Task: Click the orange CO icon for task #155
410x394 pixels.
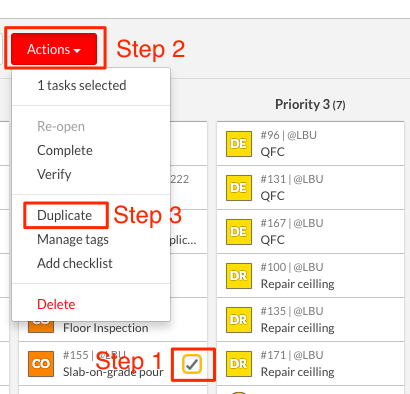Action: click(x=41, y=364)
